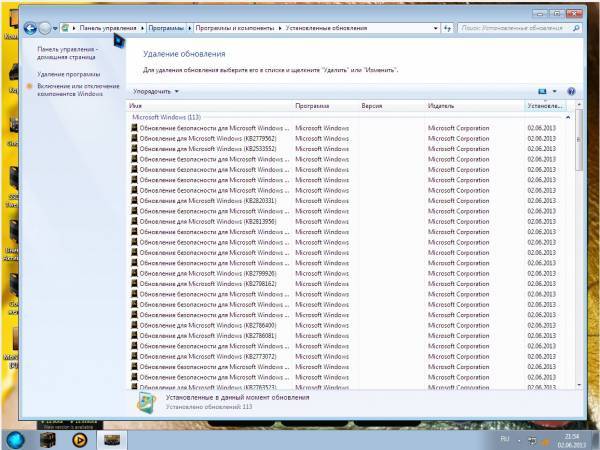
Task: Click the Windows Update icon in details pane
Action: pos(146,403)
